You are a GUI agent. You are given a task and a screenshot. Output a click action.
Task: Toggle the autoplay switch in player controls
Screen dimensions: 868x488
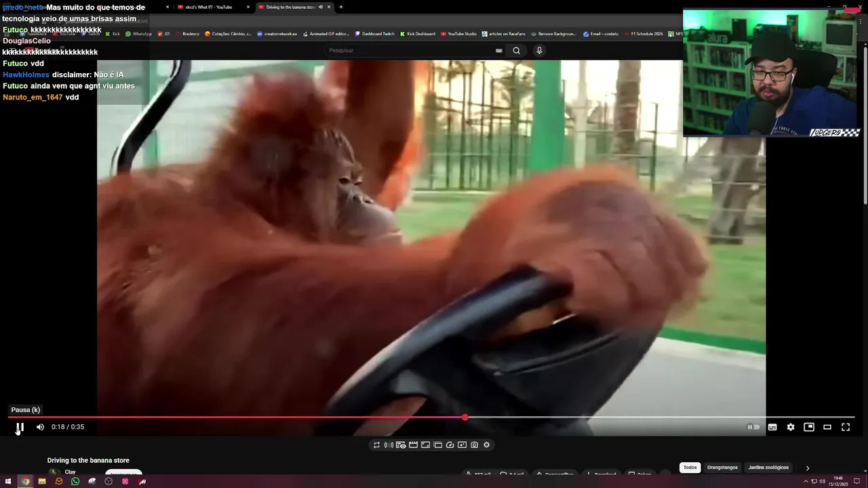pos(753,427)
